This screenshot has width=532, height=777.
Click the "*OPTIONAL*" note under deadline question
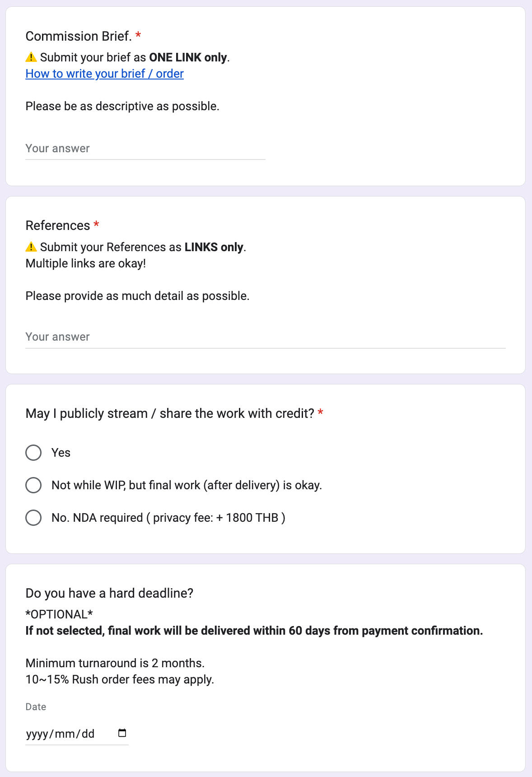pyautogui.click(x=59, y=614)
